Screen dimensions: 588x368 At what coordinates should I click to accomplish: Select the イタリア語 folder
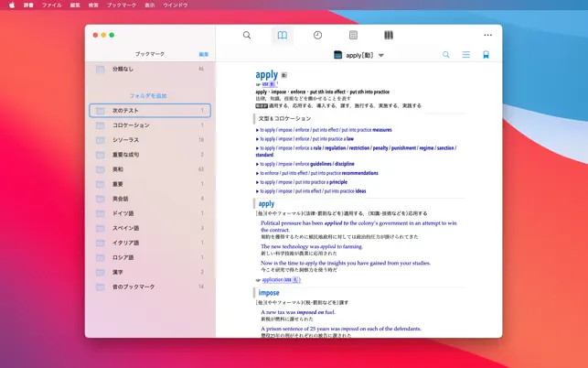tap(150, 243)
